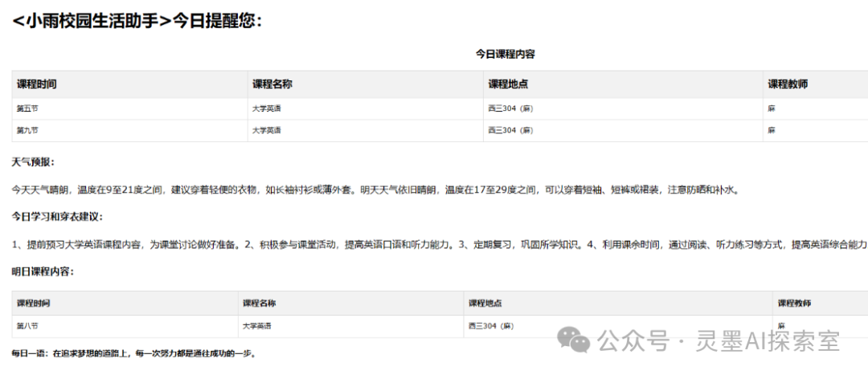
Task: Click the 天气预报 section heading
Action: pos(33,161)
